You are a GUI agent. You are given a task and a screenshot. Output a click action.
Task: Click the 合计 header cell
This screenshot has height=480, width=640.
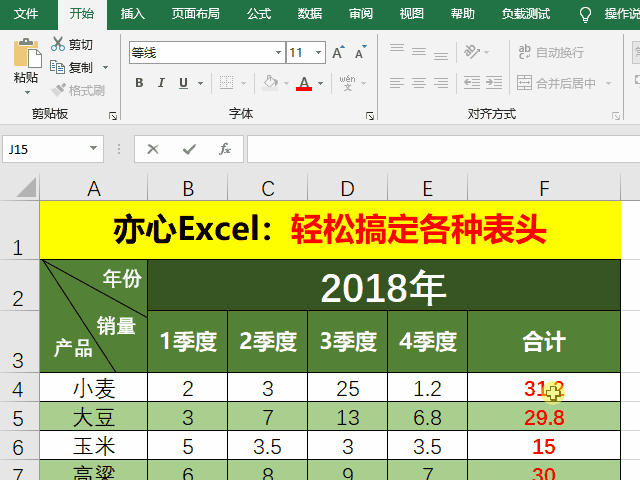(544, 342)
